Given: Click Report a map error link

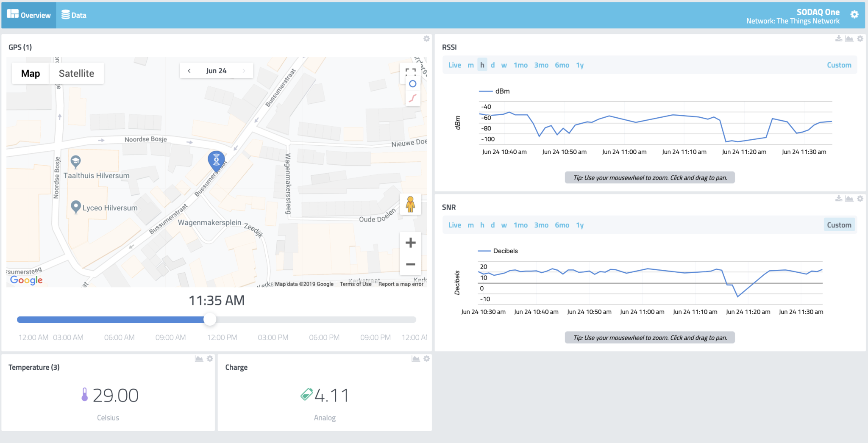Looking at the screenshot, I should [401, 284].
